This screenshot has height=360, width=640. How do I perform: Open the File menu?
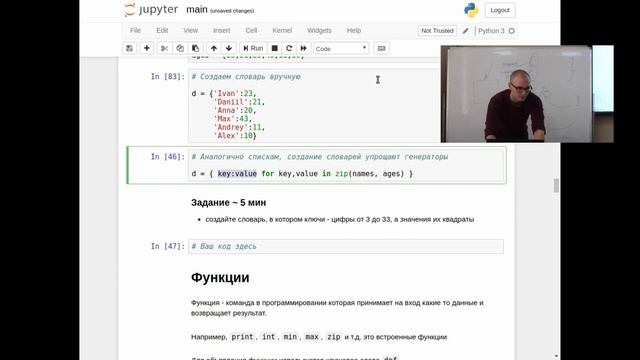pos(135,31)
